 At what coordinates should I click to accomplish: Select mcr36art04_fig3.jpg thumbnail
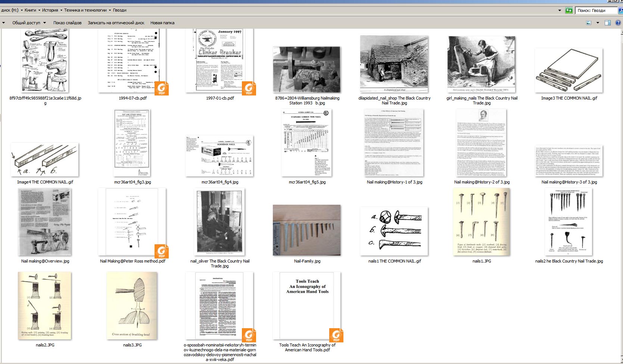(x=133, y=143)
